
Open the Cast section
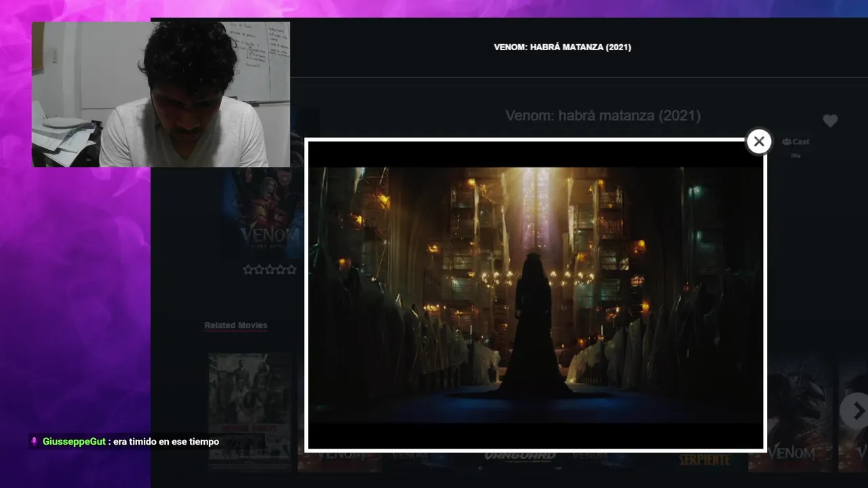click(796, 142)
